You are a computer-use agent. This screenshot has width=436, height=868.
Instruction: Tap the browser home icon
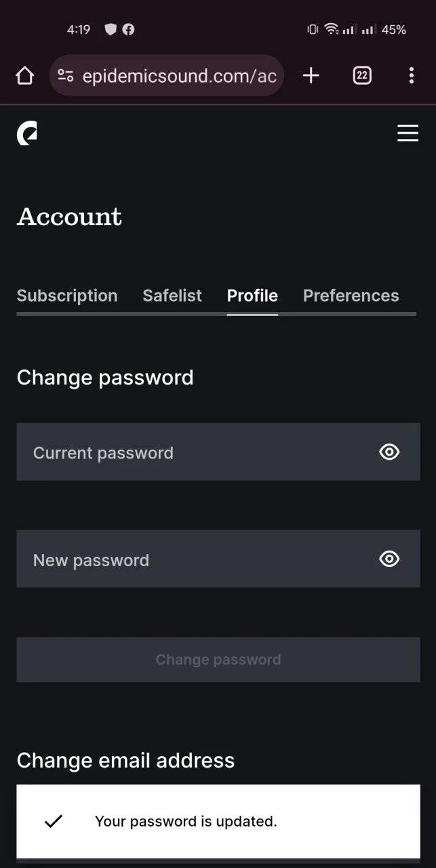24,75
